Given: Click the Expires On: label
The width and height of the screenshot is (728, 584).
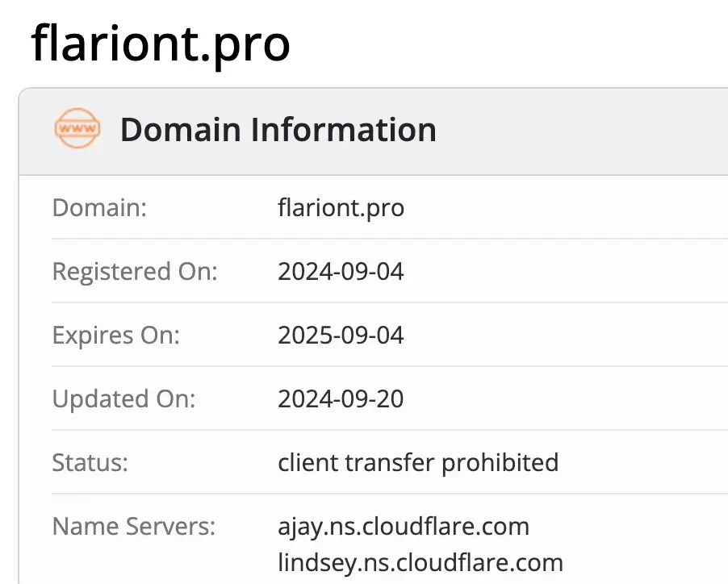Looking at the screenshot, I should 115,335.
